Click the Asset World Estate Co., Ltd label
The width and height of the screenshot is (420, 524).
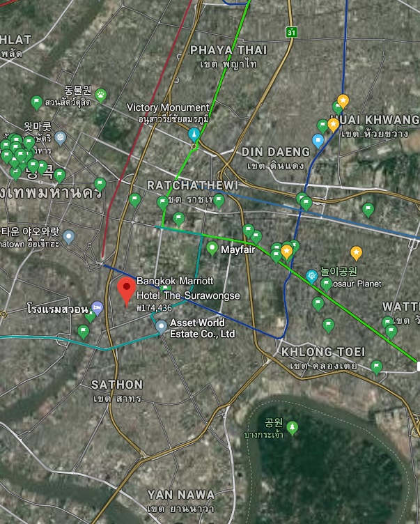[203, 328]
